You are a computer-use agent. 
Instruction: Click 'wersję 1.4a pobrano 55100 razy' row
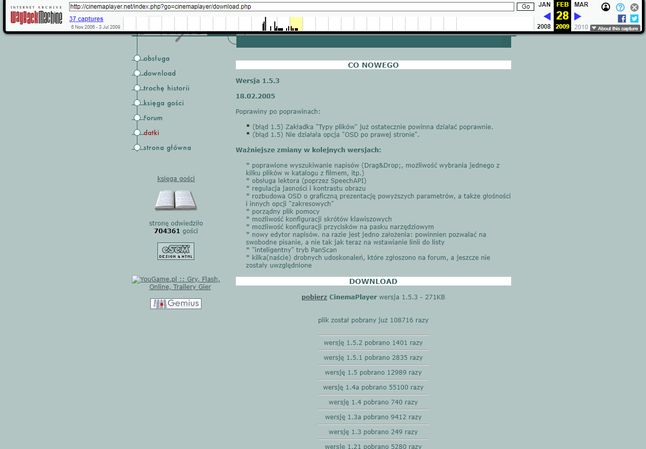pyautogui.click(x=373, y=387)
